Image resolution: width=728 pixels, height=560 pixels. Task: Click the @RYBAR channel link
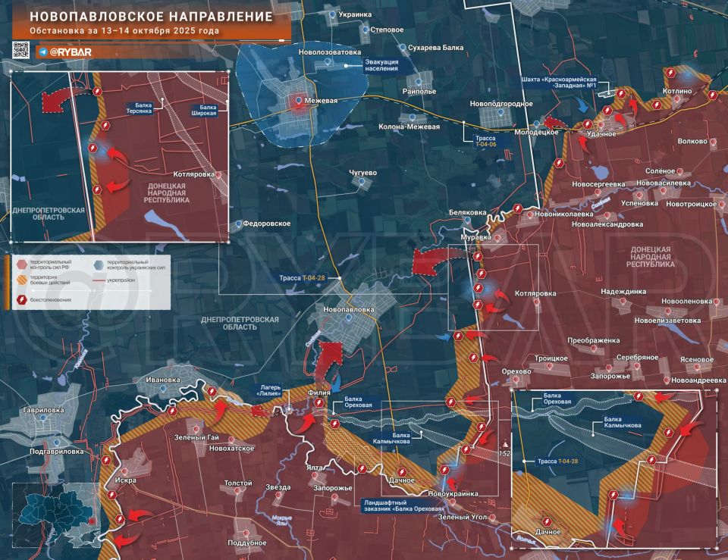coord(70,51)
